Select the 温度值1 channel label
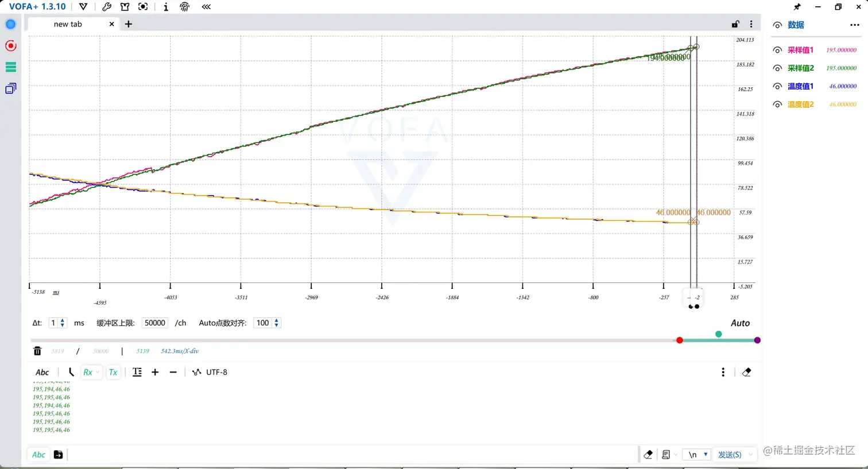 [800, 86]
